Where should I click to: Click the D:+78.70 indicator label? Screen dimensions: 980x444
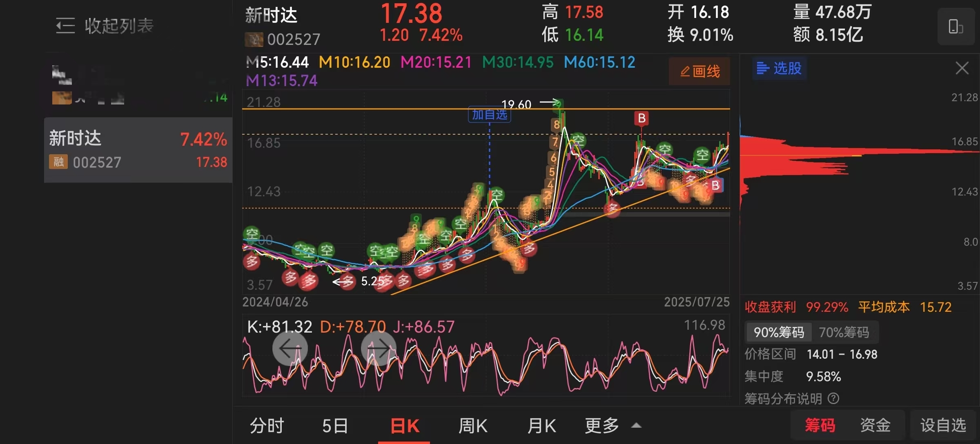coord(353,326)
